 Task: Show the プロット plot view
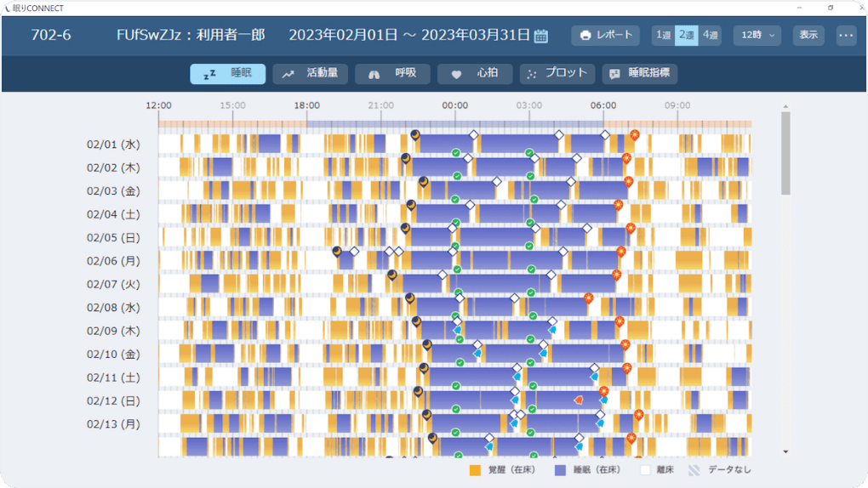[557, 74]
